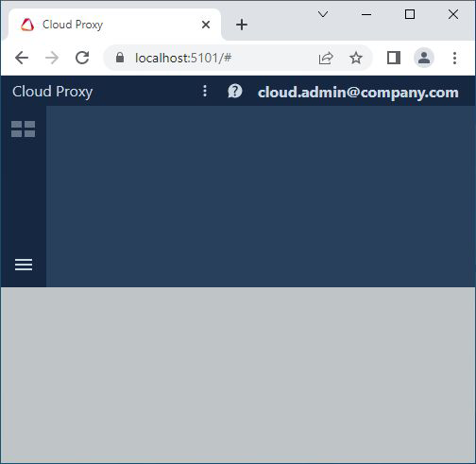The image size is (476, 464).
Task: Bookmark this page with star icon
Action: (356, 58)
